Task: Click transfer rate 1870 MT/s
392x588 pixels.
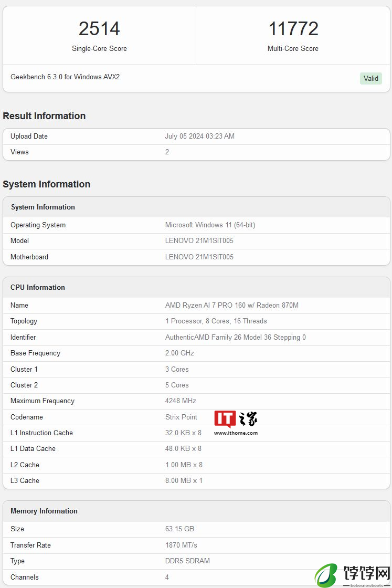Action: [x=181, y=545]
